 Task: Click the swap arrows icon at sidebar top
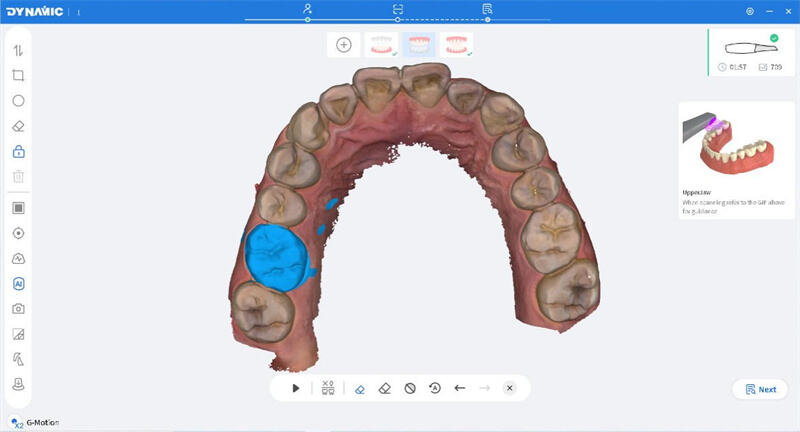click(18, 50)
